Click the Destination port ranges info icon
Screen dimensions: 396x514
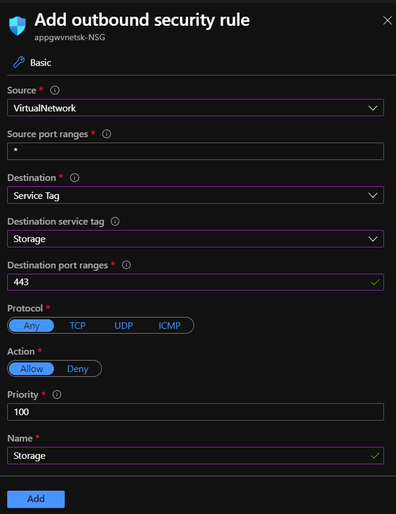pos(126,265)
